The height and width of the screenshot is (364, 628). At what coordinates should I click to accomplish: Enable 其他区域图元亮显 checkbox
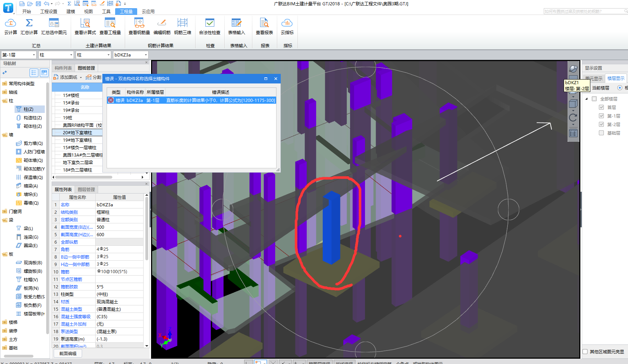point(585,352)
